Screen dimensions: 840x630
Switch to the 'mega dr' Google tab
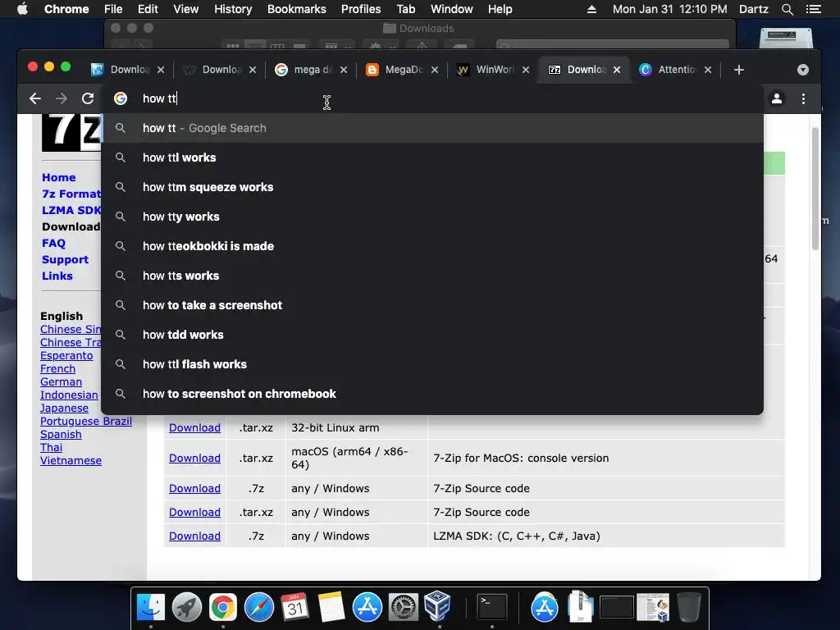tap(309, 70)
